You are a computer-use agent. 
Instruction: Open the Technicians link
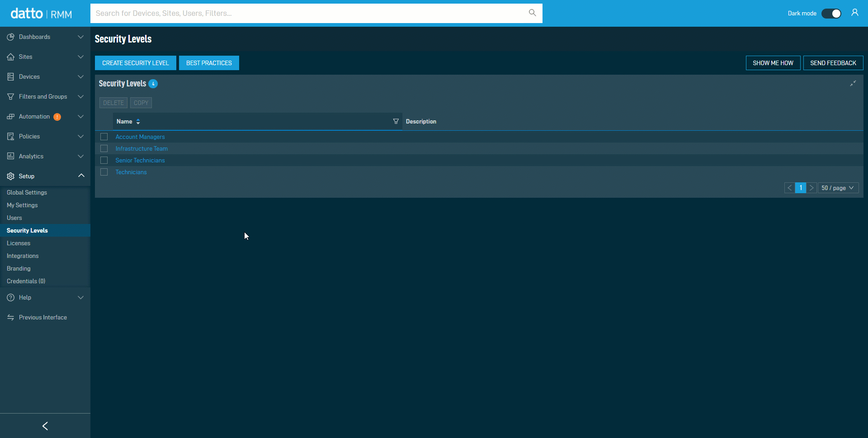(x=131, y=172)
